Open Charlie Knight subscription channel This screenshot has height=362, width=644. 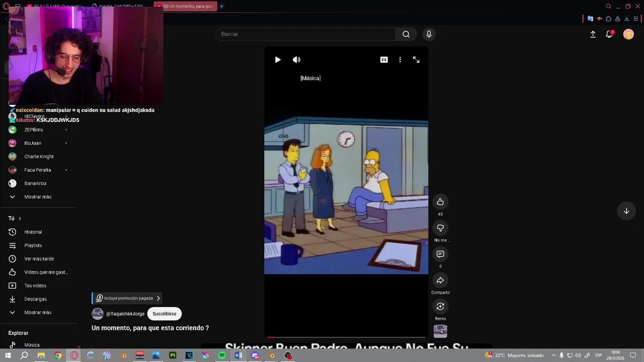point(38,156)
